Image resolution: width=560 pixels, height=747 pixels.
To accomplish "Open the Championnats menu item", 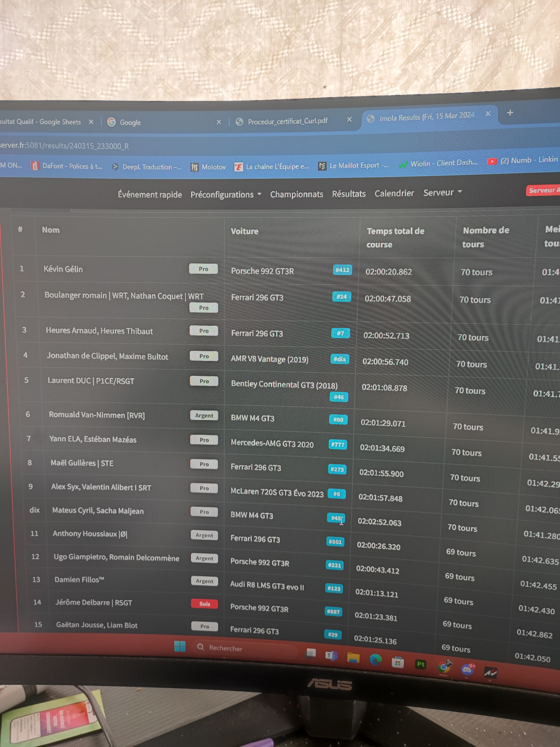I will click(296, 194).
